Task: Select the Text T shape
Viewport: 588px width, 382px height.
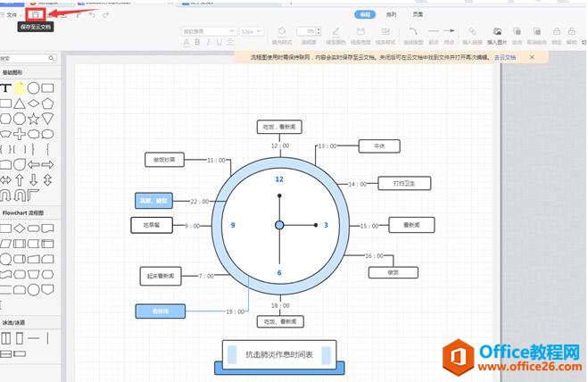Action: (5, 88)
